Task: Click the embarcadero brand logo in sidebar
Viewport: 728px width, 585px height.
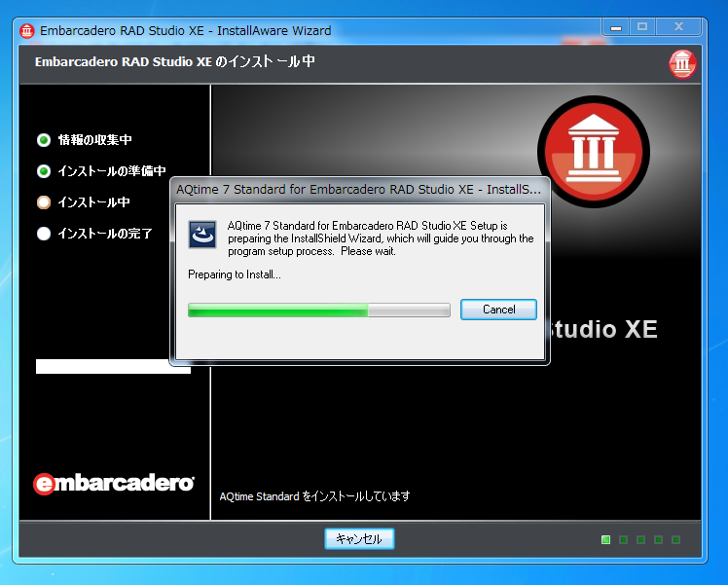Action: pyautogui.click(x=114, y=484)
